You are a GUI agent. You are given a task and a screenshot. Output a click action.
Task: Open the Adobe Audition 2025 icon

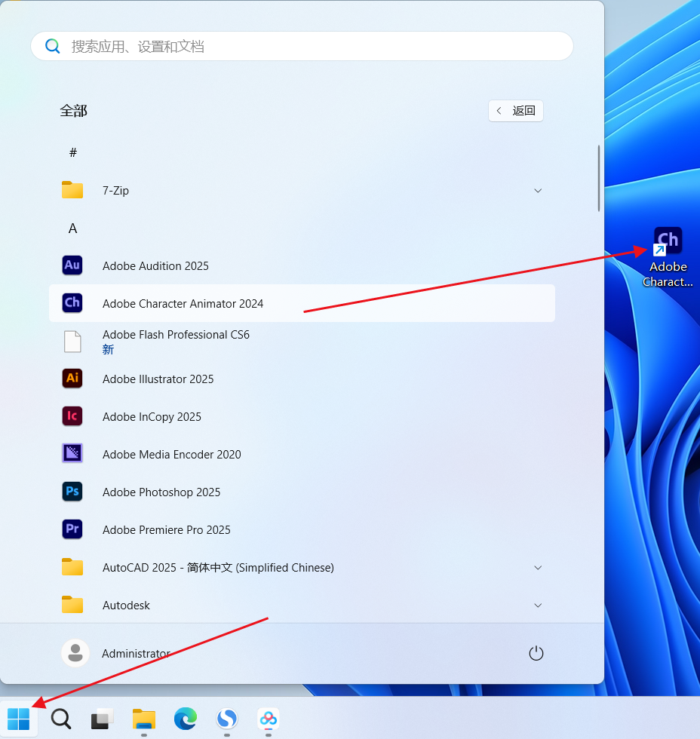coord(72,265)
